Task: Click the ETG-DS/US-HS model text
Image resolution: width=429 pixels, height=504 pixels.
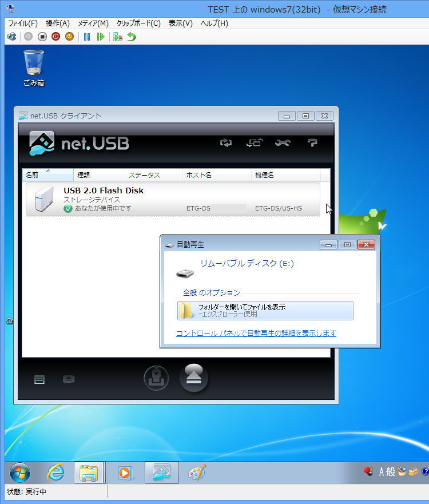Action: tap(279, 208)
